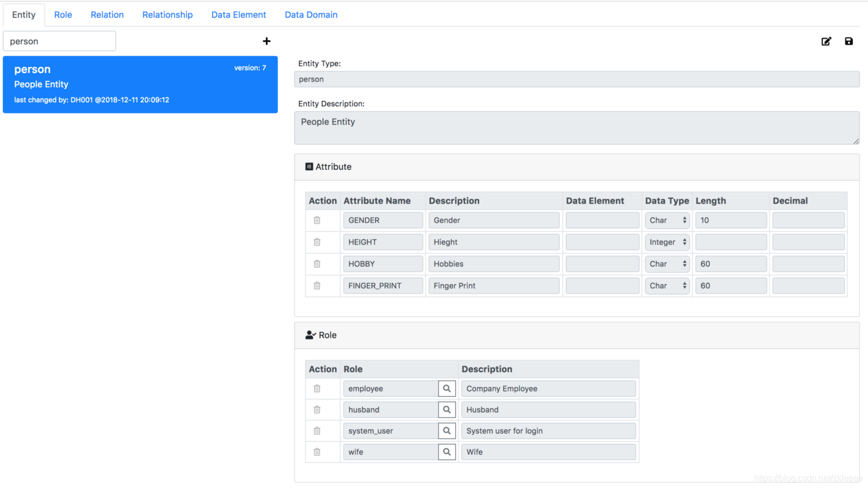Search roles next to wife field

pyautogui.click(x=447, y=452)
